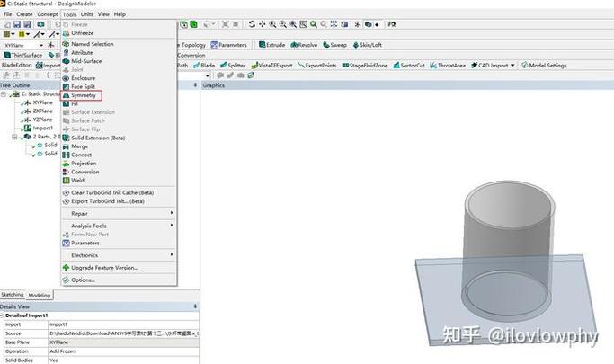The image size is (614, 364).
Task: Select ZXPlane in Tree Outline
Action: (42, 111)
